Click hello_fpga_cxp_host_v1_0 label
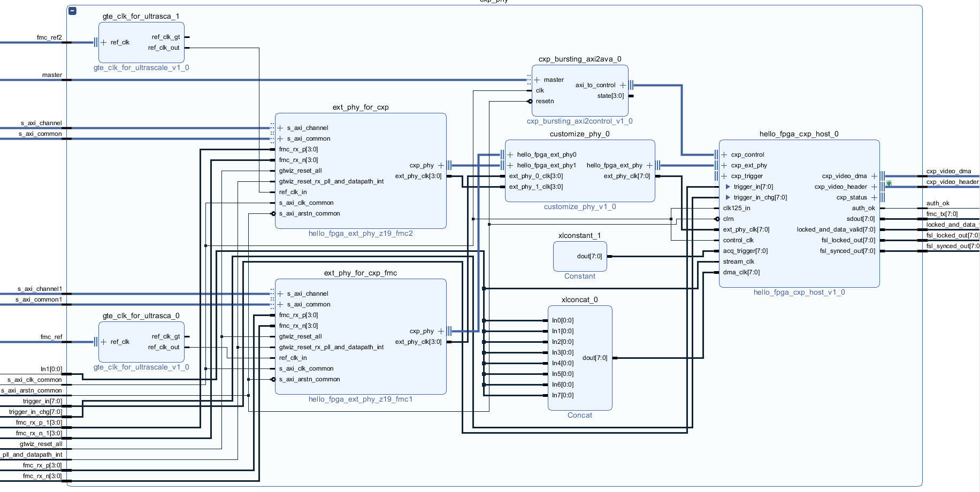Screen dimensions: 980x492 pyautogui.click(x=799, y=292)
